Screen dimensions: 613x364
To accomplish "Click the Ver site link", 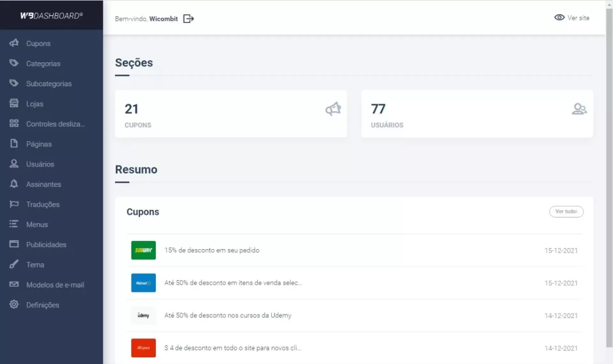I will pyautogui.click(x=578, y=18).
